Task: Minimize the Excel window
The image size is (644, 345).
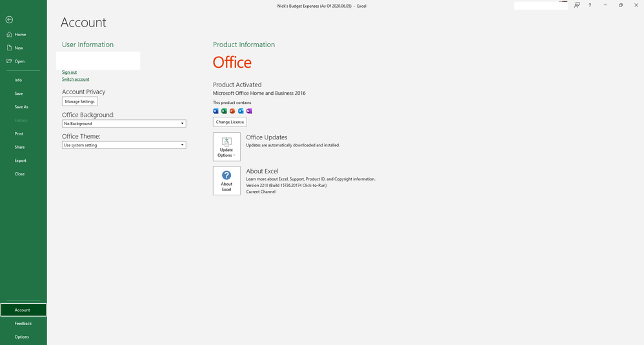Action: 605,5
